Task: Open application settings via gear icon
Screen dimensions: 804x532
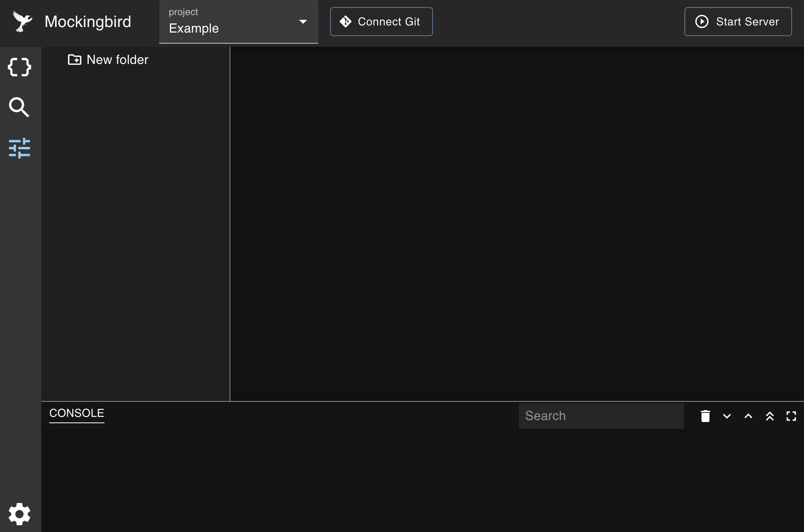Action: [19, 513]
